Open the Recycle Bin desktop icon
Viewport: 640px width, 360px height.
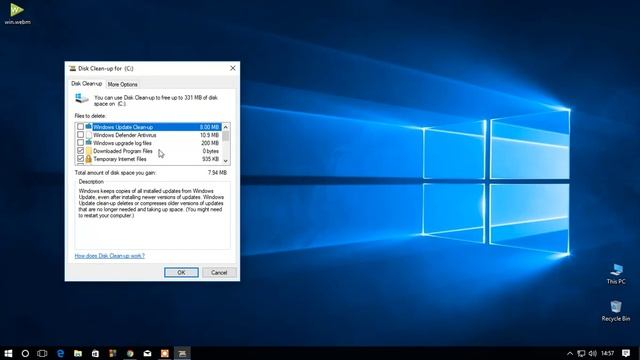tap(616, 311)
